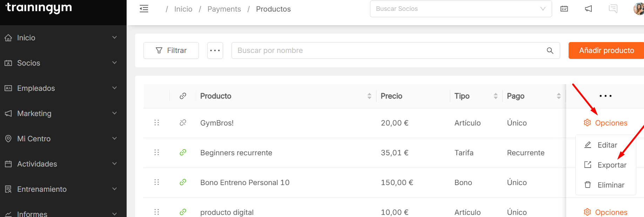Collapse the sidebar with the menu-fold icon
Image resolution: width=644 pixels, height=217 pixels.
point(144,9)
